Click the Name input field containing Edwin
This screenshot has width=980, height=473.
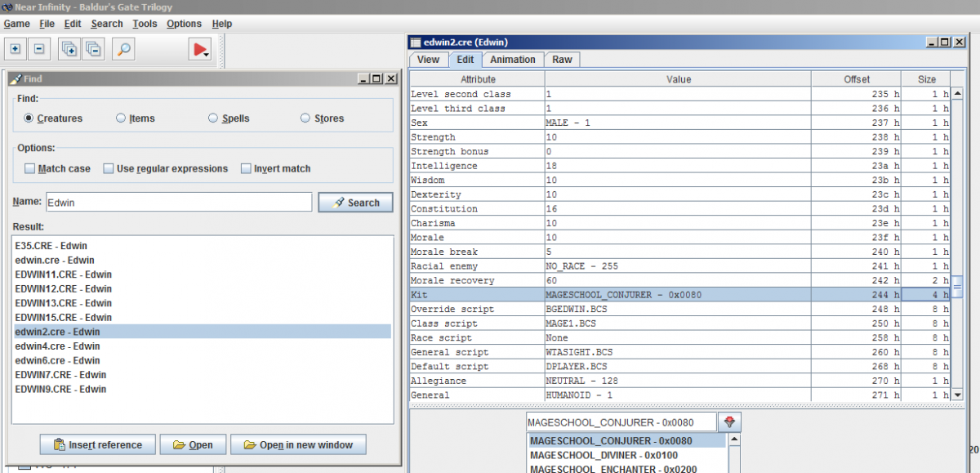(179, 203)
